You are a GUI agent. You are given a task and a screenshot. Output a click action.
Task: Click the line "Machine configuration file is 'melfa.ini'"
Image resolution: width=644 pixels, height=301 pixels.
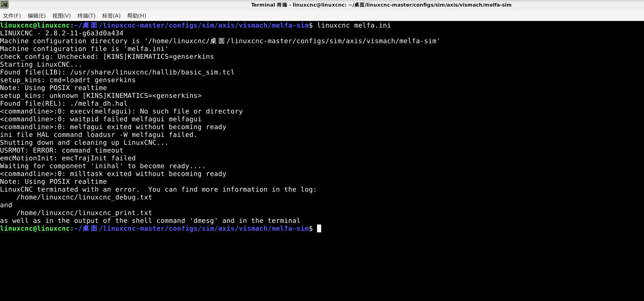[x=84, y=49]
